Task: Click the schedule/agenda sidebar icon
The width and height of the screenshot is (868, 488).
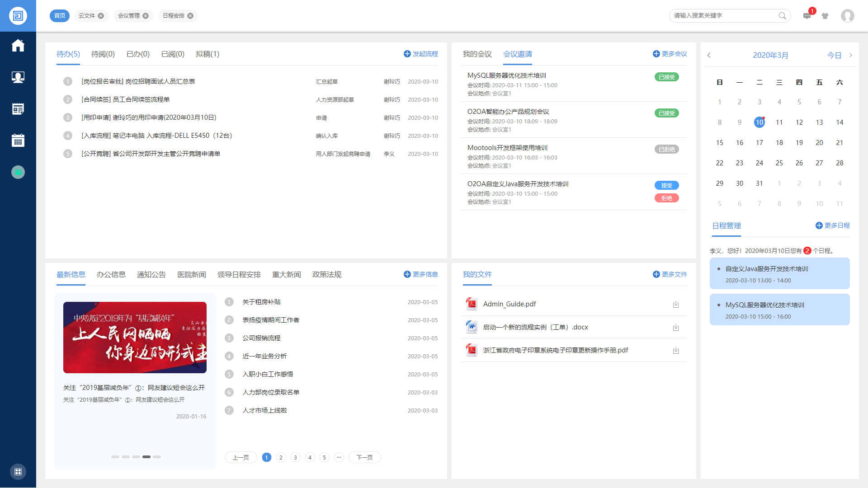Action: click(16, 141)
